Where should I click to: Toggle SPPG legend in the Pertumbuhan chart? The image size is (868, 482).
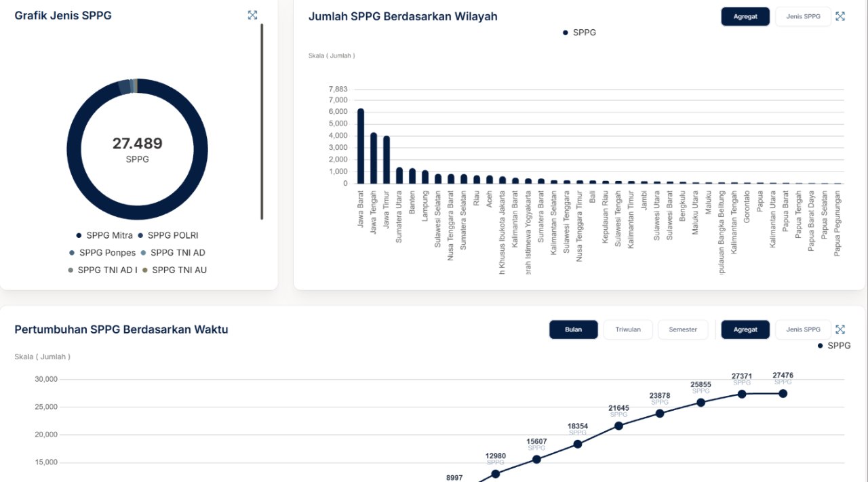tap(834, 346)
